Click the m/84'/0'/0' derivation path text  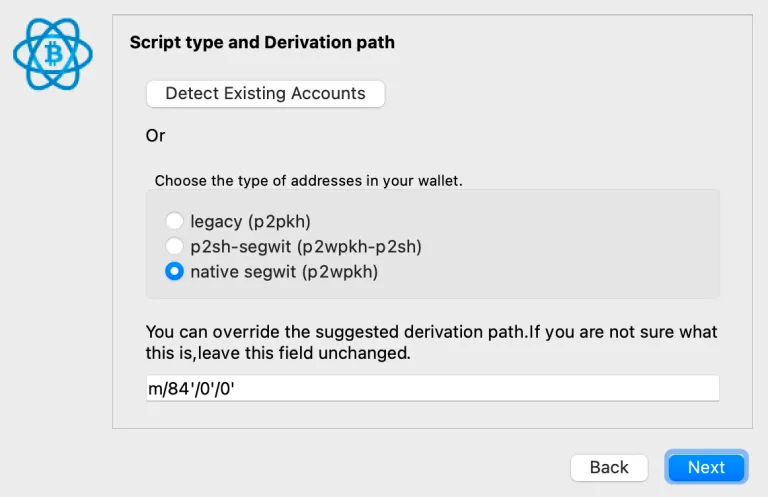(192, 389)
